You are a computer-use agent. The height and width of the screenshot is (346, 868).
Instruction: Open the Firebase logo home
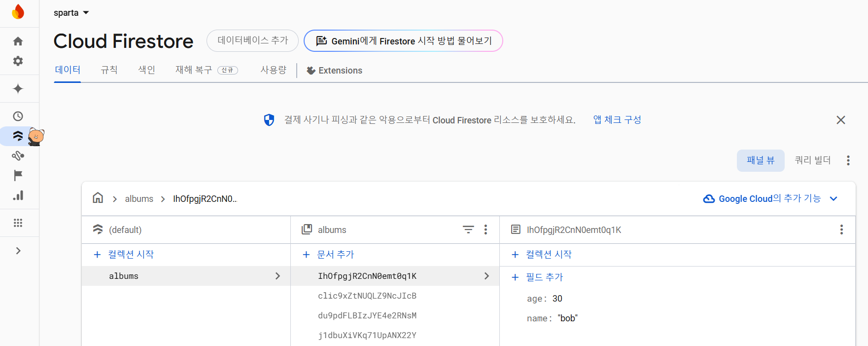click(x=18, y=12)
